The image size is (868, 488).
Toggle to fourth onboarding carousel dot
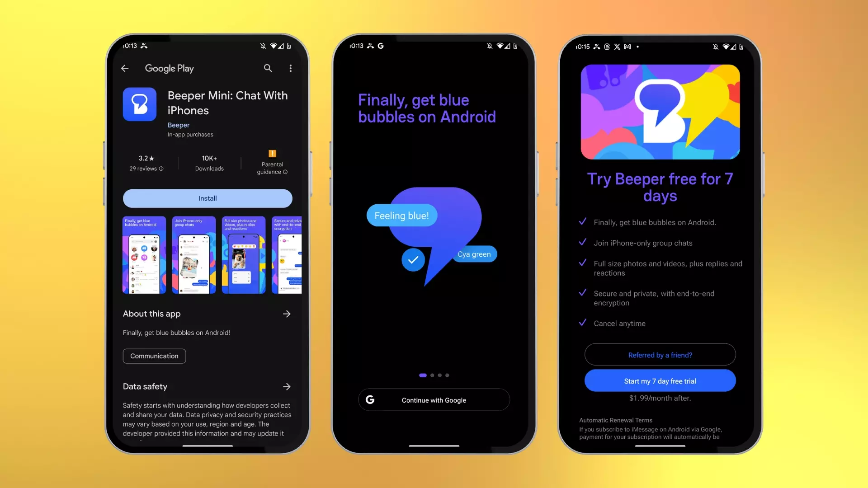click(447, 375)
